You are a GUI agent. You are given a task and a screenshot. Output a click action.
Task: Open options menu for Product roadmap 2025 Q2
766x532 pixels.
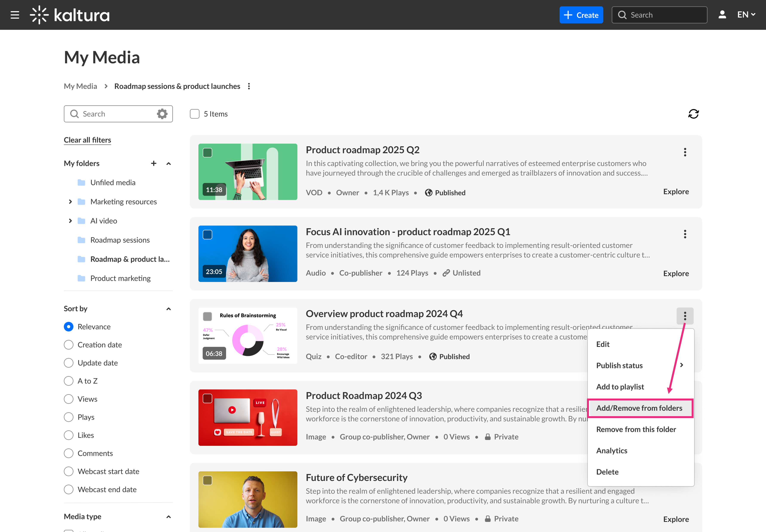tap(685, 152)
